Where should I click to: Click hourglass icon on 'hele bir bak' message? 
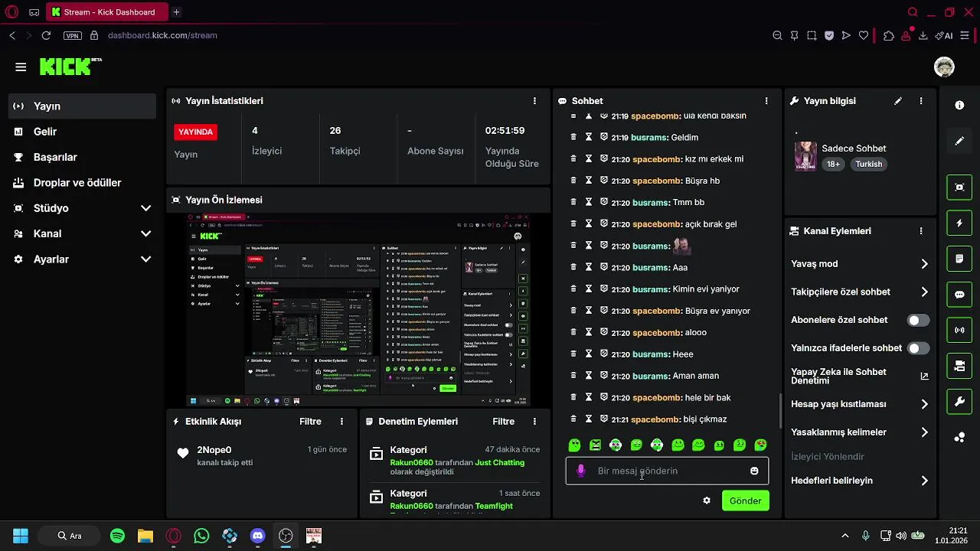click(x=589, y=397)
